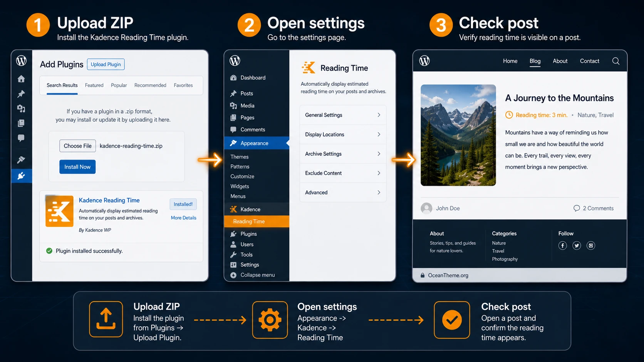Viewport: 644px width, 362px height.
Task: Open the mountain post thumbnail image
Action: point(458,135)
